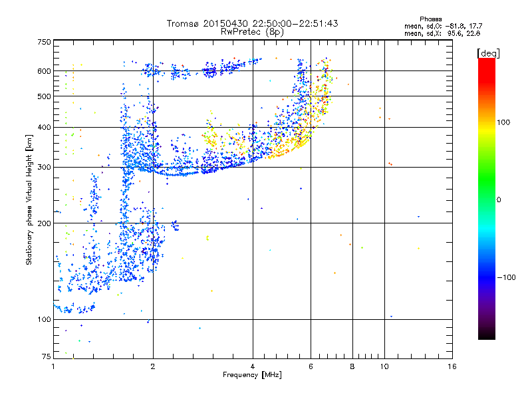Click the y-axis '200' tick label

44,223
